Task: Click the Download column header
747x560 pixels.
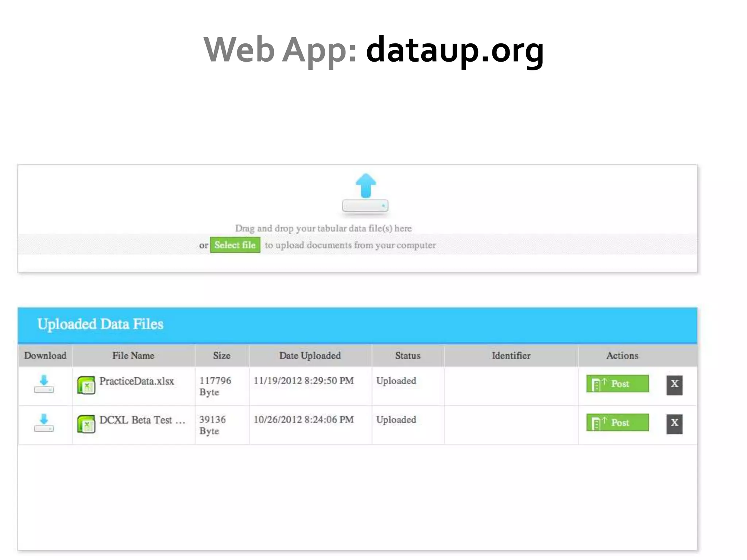Action: [x=45, y=355]
